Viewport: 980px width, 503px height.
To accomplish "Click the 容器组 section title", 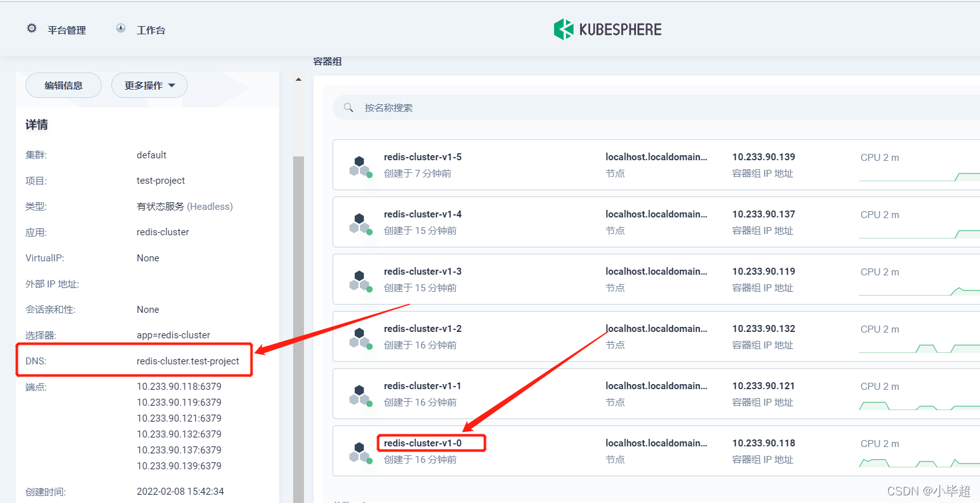I will click(x=328, y=61).
